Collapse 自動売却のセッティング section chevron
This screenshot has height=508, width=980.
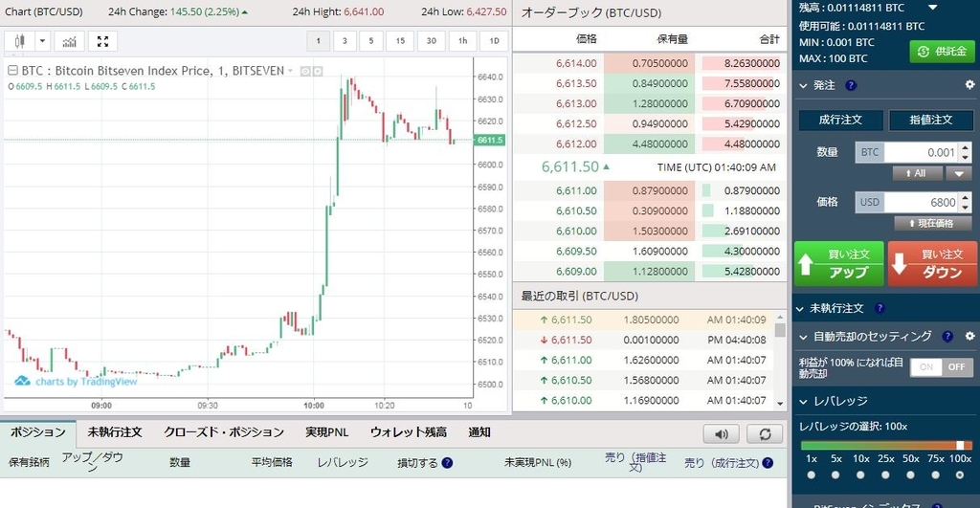803,338
